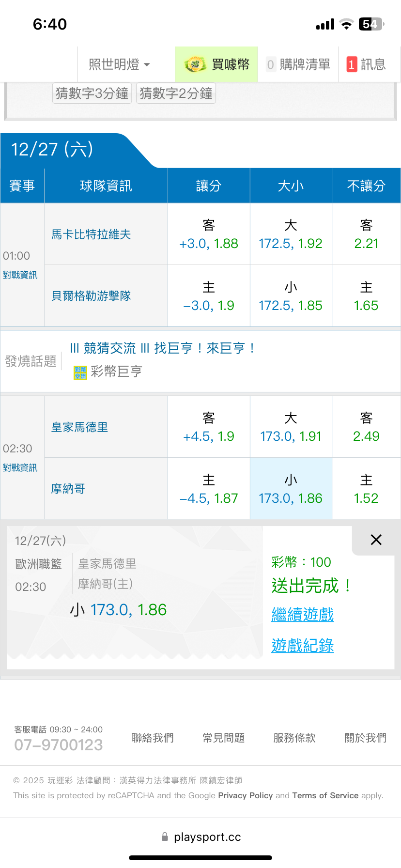Open the 常見問題 footer item
This screenshot has height=868, width=401.
coord(223,738)
